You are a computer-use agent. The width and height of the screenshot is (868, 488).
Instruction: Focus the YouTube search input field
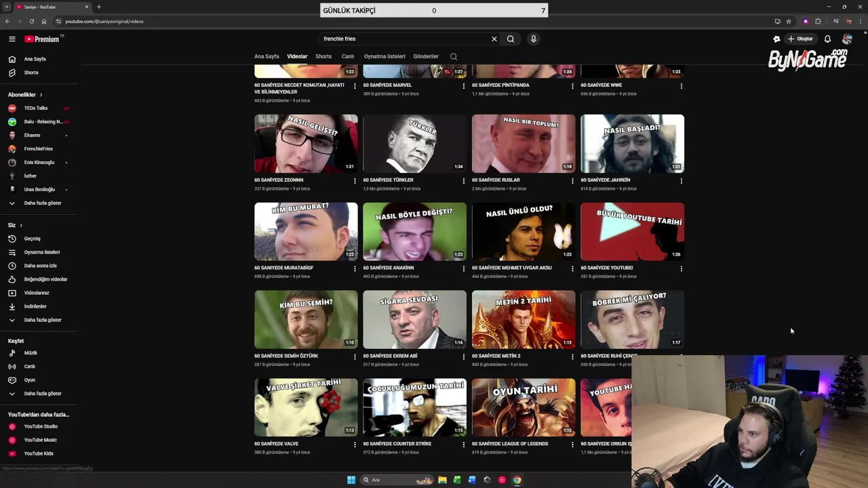click(405, 39)
